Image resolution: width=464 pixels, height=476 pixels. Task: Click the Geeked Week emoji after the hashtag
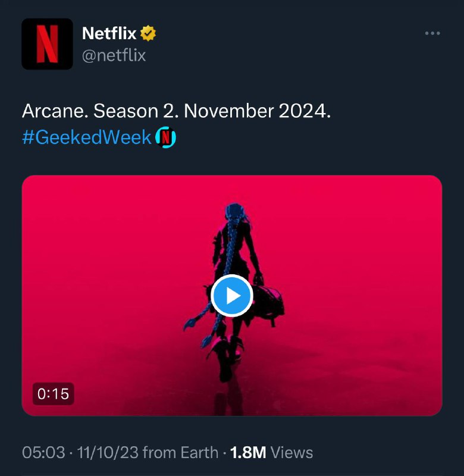pyautogui.click(x=165, y=137)
